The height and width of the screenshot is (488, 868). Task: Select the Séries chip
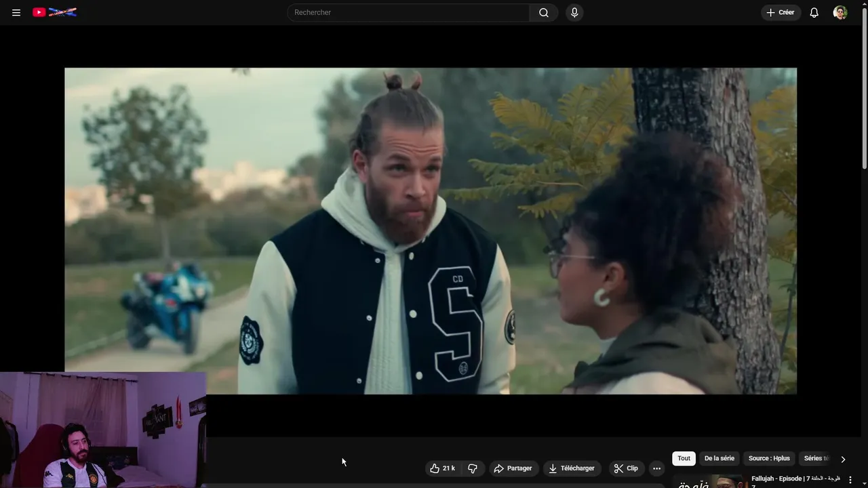click(x=816, y=458)
